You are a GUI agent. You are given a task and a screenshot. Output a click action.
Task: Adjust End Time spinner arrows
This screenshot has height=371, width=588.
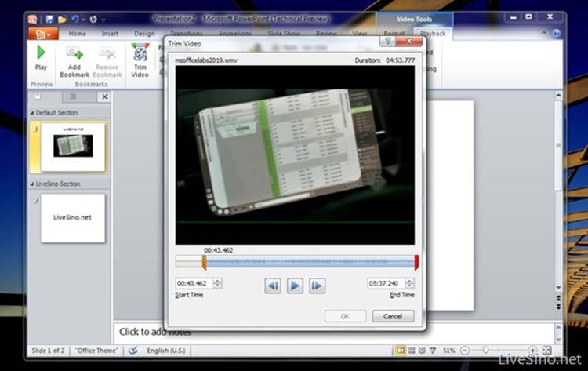click(x=409, y=283)
